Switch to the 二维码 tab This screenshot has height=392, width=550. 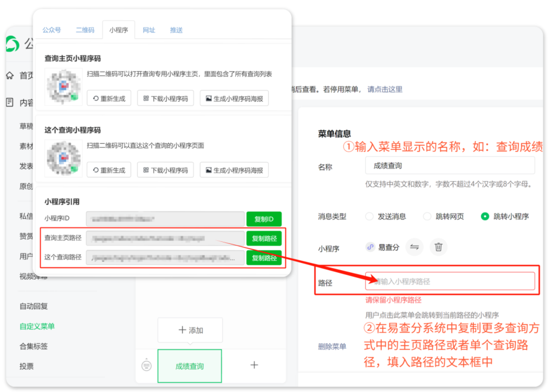click(x=85, y=30)
